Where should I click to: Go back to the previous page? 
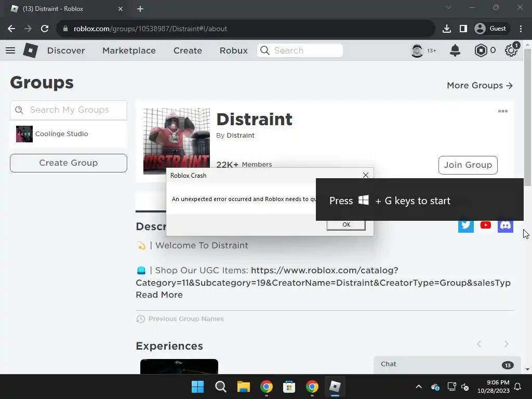click(x=11, y=29)
